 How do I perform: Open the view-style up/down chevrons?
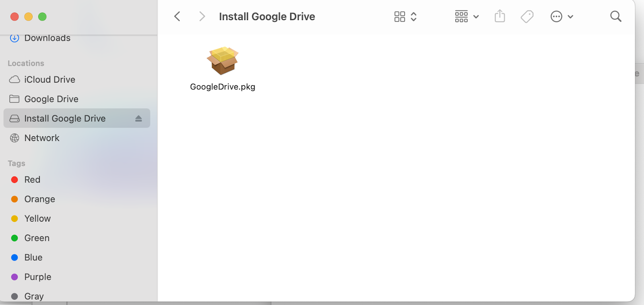413,17
